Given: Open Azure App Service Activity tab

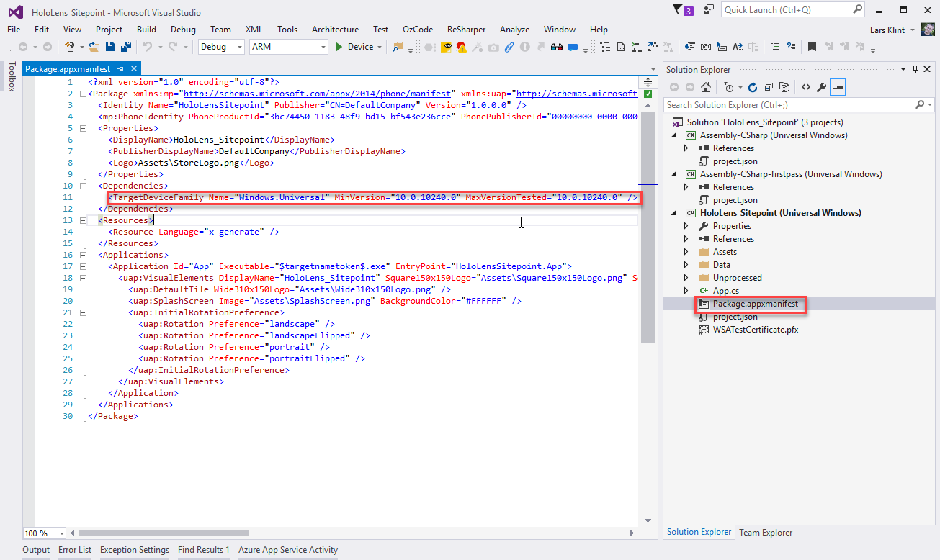Looking at the screenshot, I should 288,550.
